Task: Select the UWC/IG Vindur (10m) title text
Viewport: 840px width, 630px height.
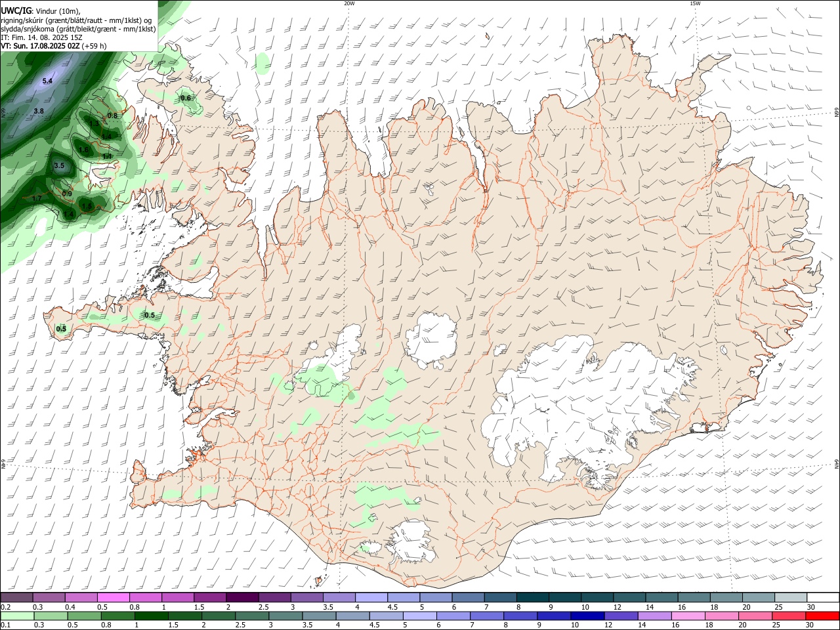Action: coord(41,10)
